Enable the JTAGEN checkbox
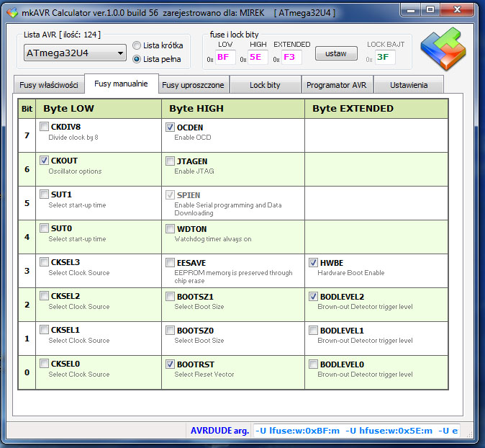Image resolution: width=485 pixels, height=448 pixels. click(x=170, y=161)
